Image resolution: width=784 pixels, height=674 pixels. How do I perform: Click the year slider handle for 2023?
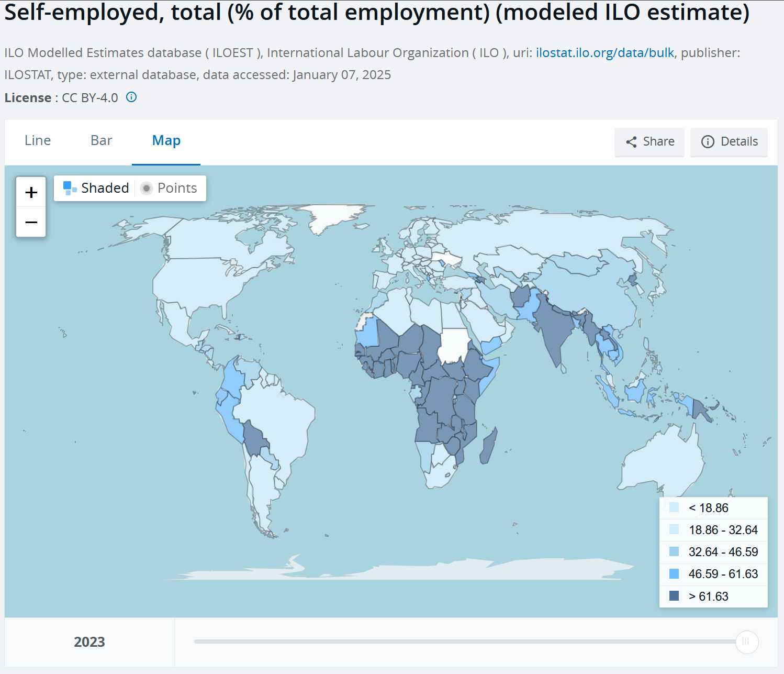(746, 642)
